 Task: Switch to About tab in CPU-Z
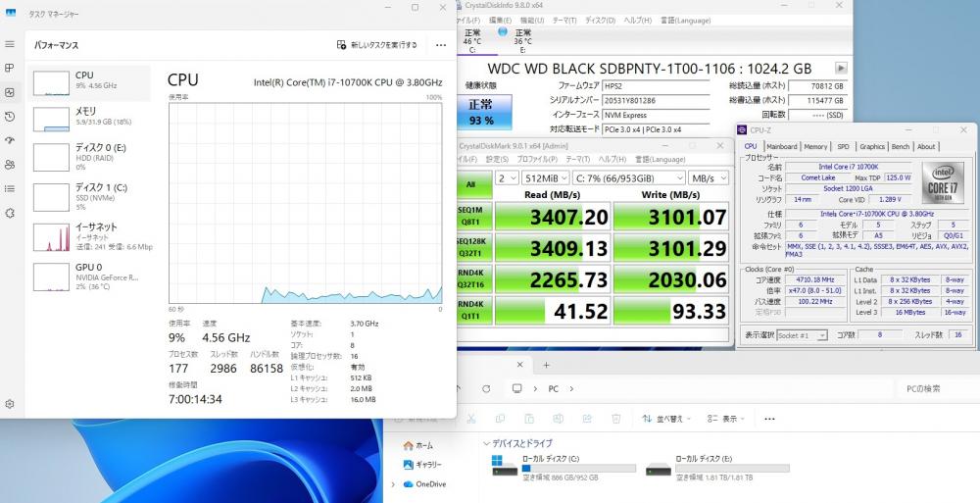pos(926,146)
